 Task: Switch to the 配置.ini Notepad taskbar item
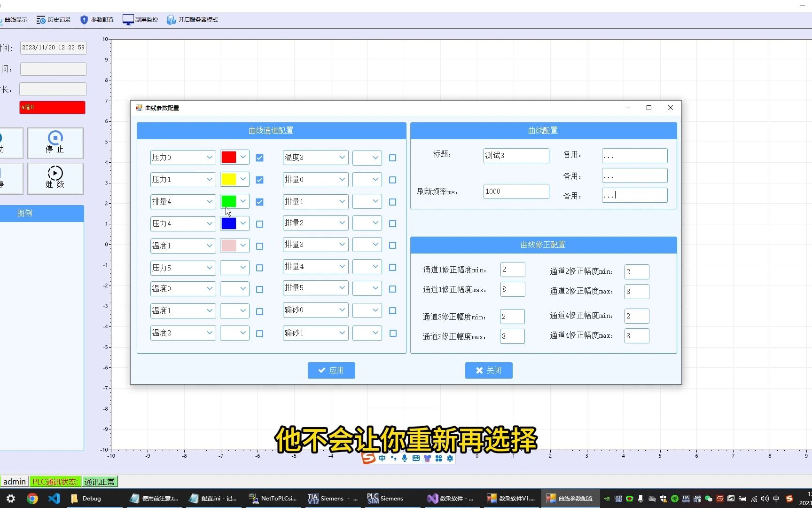(x=213, y=499)
